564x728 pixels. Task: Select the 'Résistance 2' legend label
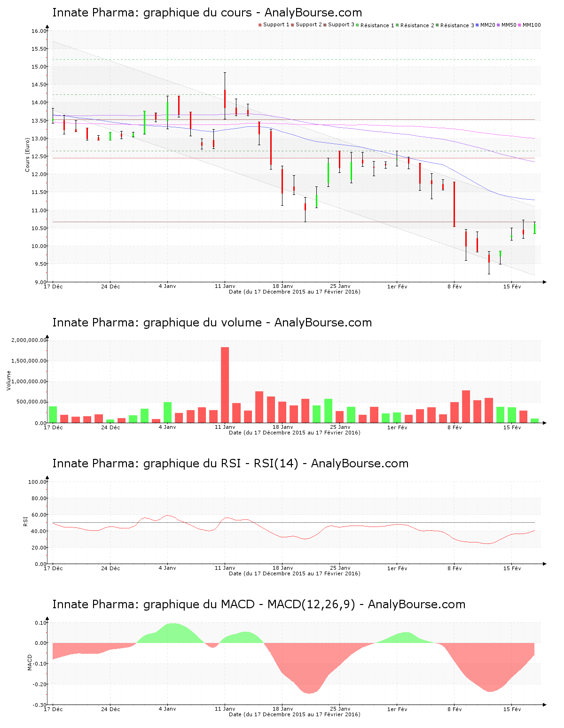pos(417,25)
